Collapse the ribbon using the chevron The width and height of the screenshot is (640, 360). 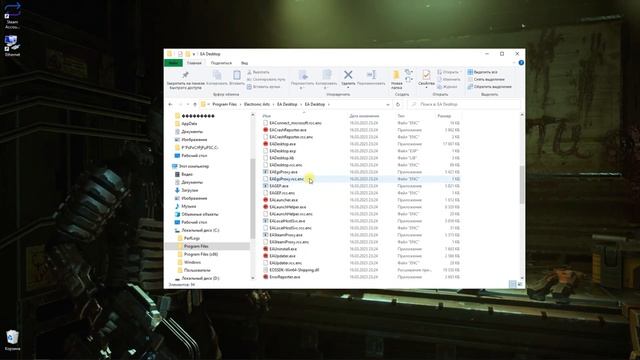(514, 63)
